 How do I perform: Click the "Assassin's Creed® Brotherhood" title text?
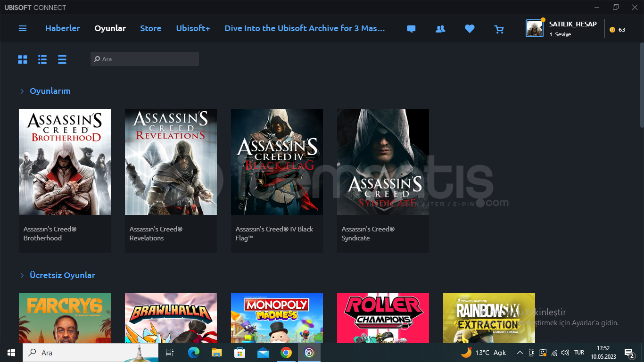point(50,234)
